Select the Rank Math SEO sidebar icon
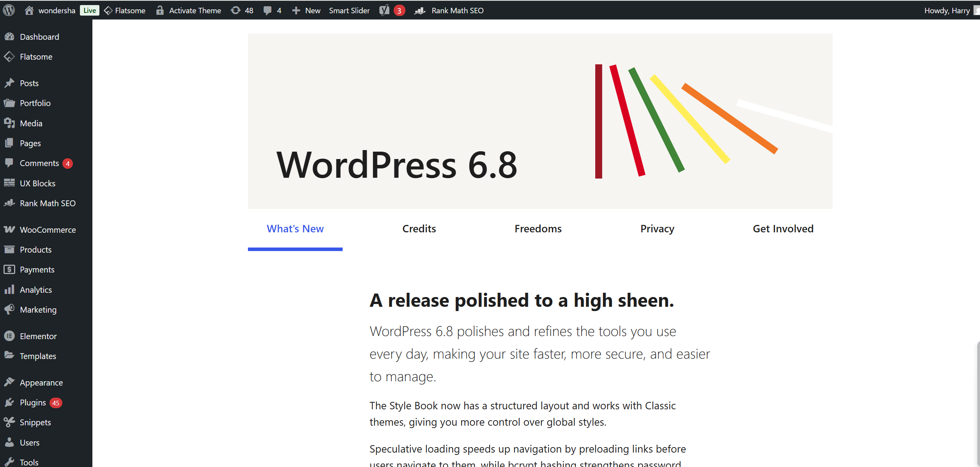 pos(9,203)
